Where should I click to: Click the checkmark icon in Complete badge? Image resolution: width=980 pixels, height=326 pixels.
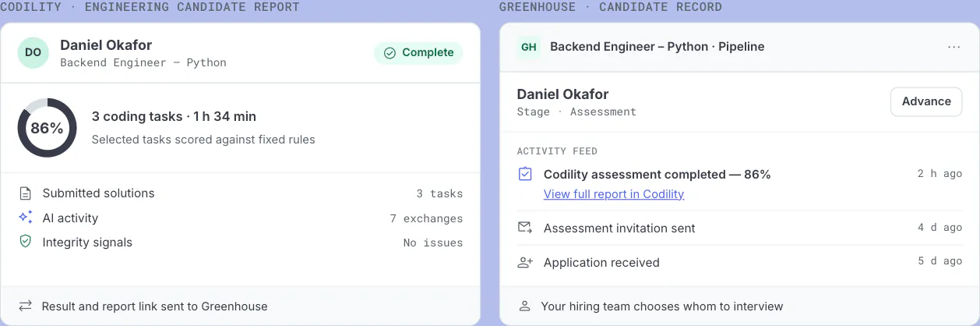pyautogui.click(x=390, y=53)
